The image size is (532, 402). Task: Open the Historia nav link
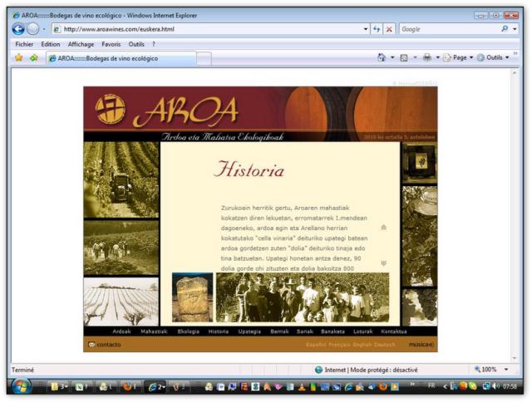click(218, 331)
